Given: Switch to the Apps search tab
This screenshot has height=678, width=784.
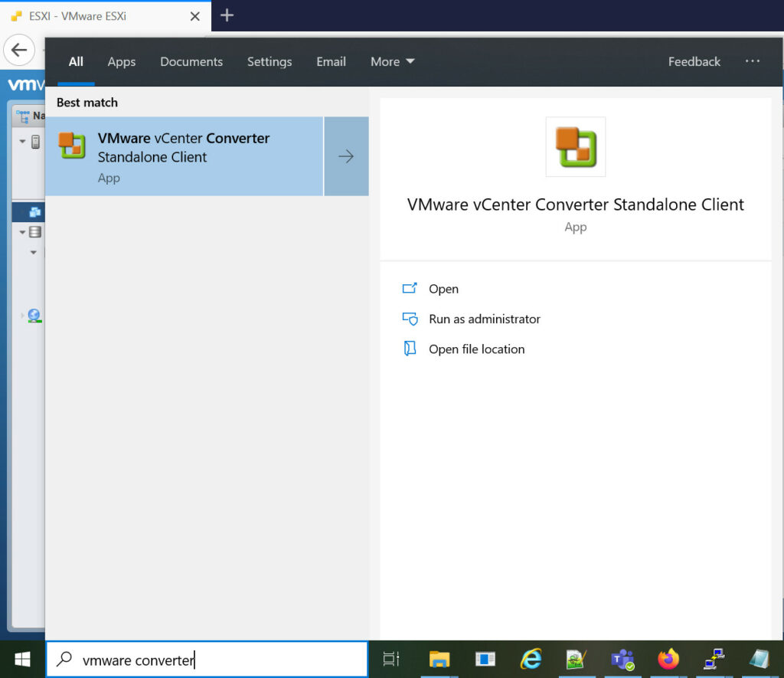Looking at the screenshot, I should coord(122,61).
